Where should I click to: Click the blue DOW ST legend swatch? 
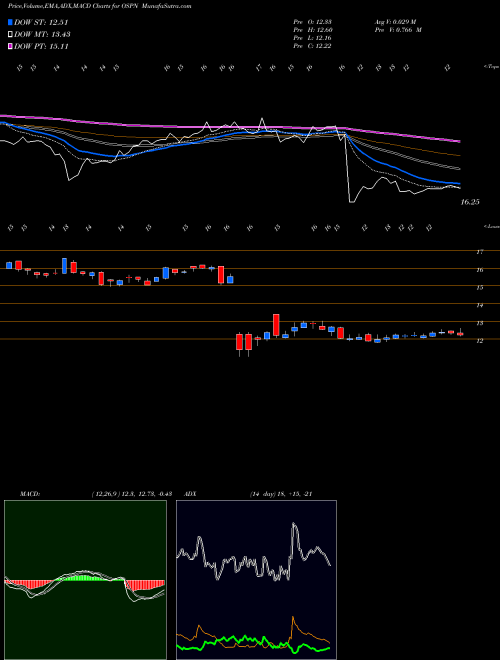tap(10, 23)
